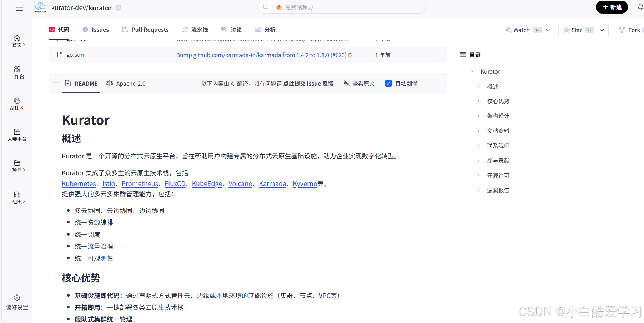Image resolution: width=644 pixels, height=323 pixels.
Task: Select the Apache-2.0 license tab
Action: pos(126,84)
